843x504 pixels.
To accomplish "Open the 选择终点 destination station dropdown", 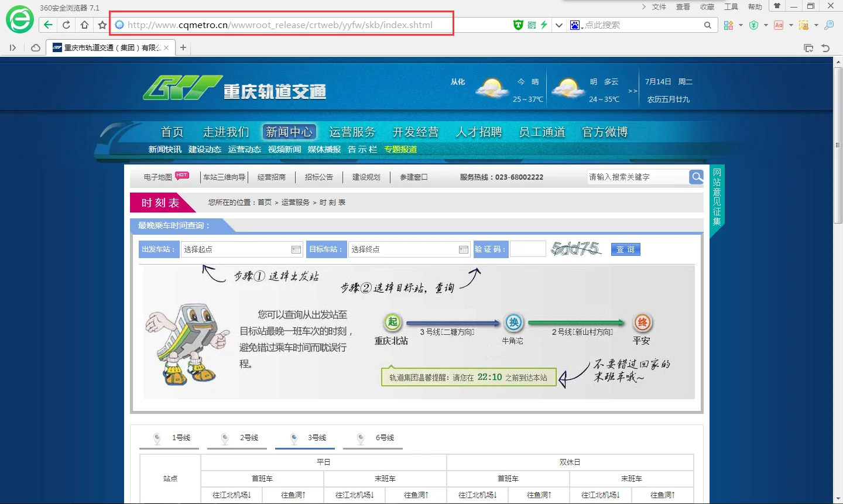I will click(409, 249).
